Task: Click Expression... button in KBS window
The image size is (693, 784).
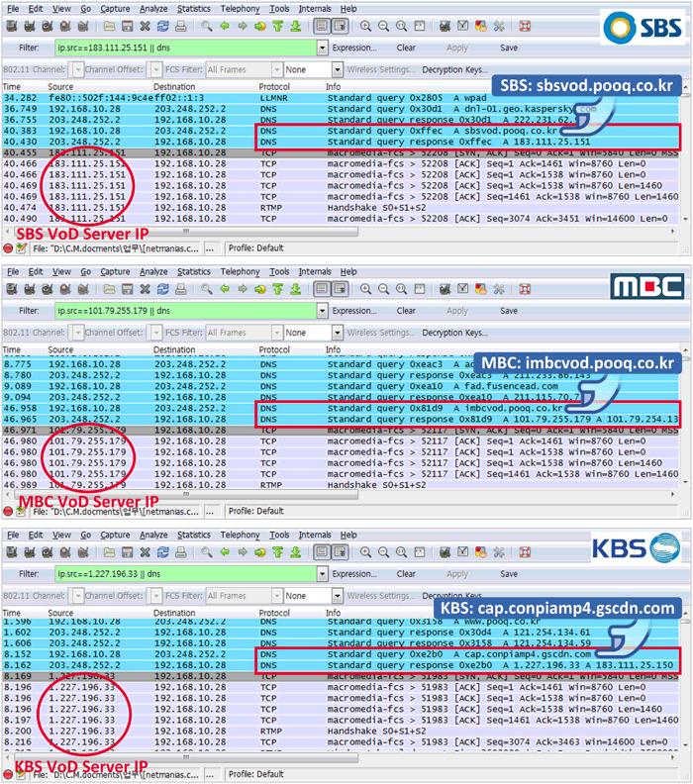Action: point(354,574)
